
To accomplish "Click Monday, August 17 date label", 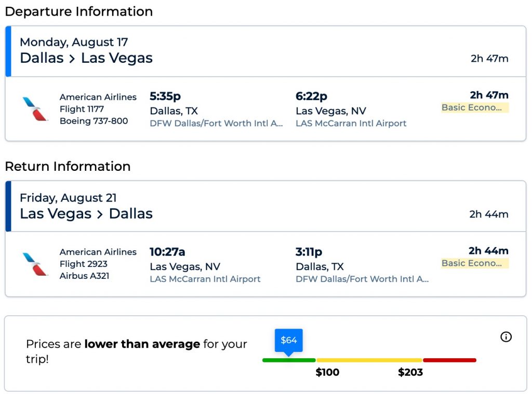I will (74, 42).
